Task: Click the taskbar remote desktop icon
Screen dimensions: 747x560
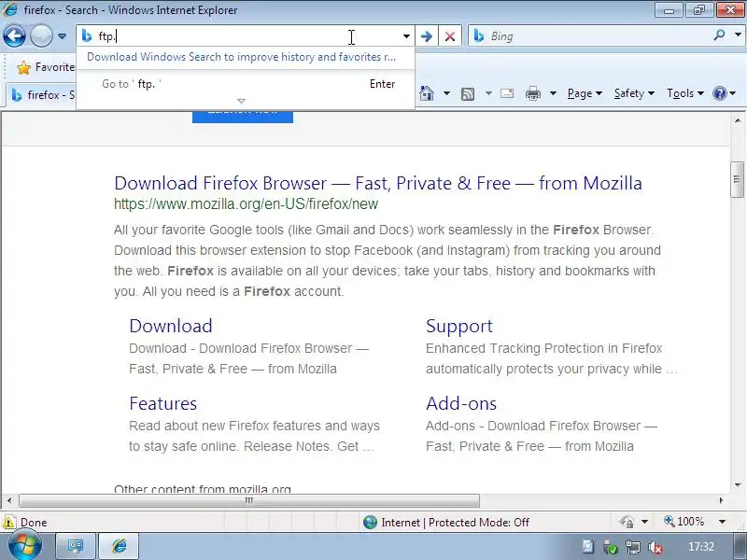Action: 76,546
